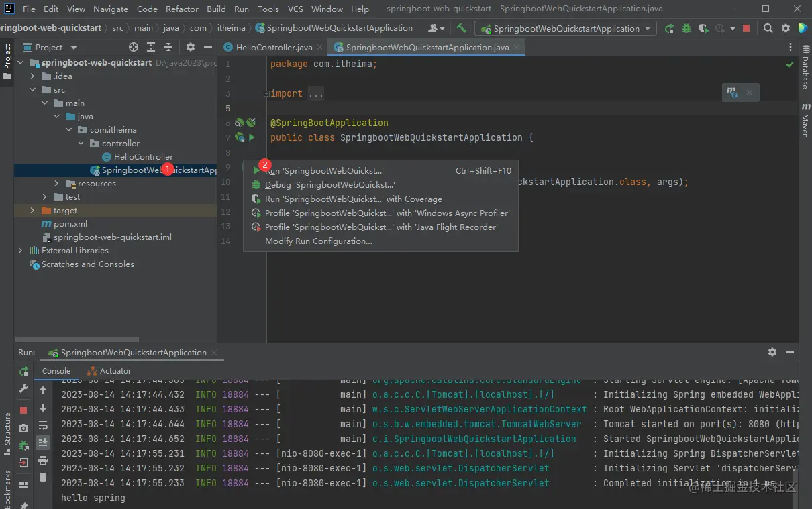Collapse the com.itheima package
The height and width of the screenshot is (509, 812).
coord(69,130)
